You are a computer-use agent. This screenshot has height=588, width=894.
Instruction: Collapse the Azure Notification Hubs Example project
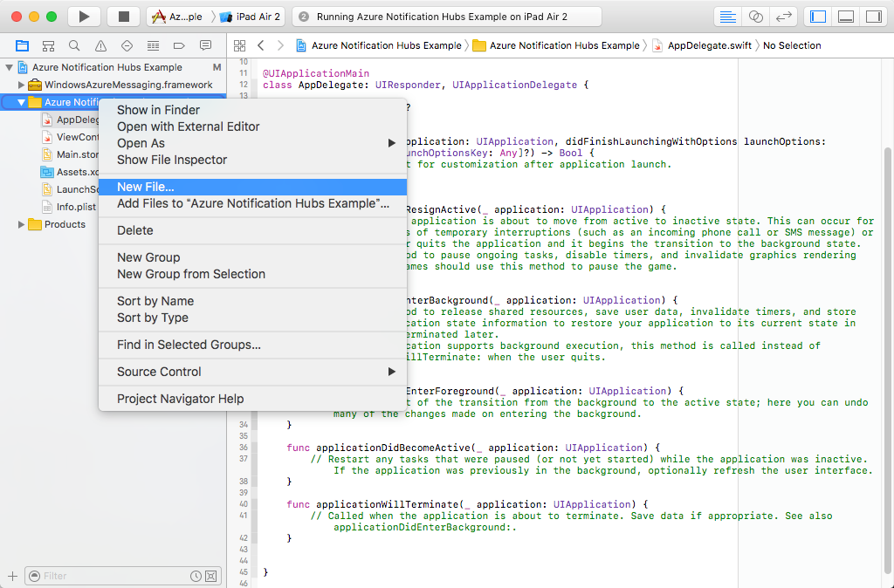(9, 67)
